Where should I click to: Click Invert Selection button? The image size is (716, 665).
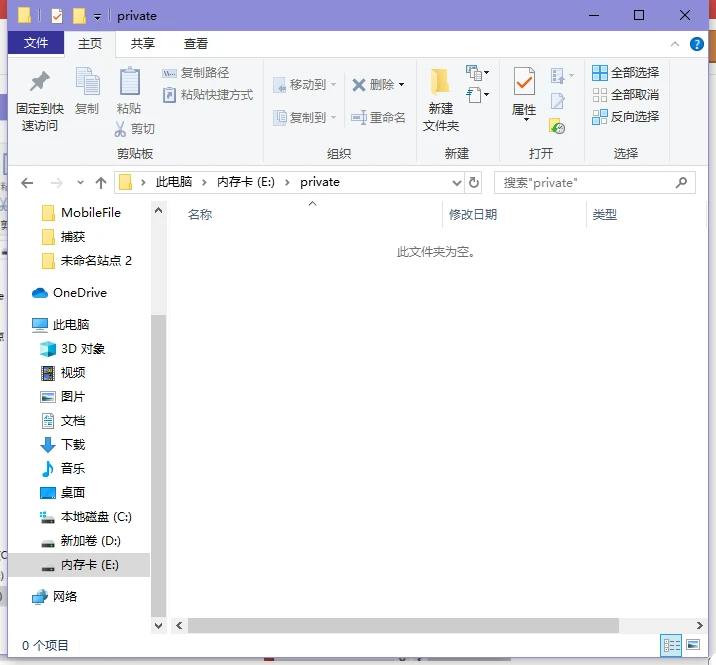[x=626, y=117]
